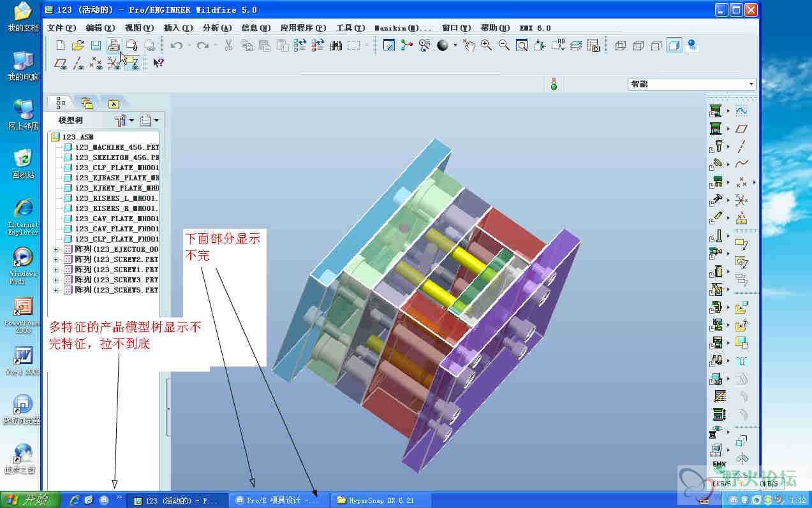Open the EMX 6.0 menu
The height and width of the screenshot is (508, 812).
pyautogui.click(x=535, y=28)
